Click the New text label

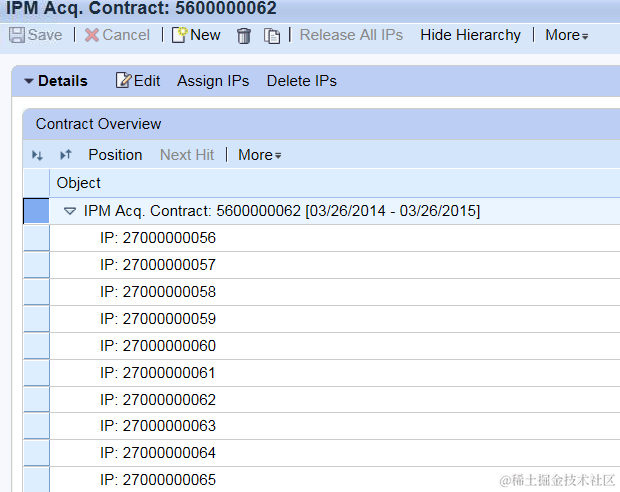[x=205, y=35]
